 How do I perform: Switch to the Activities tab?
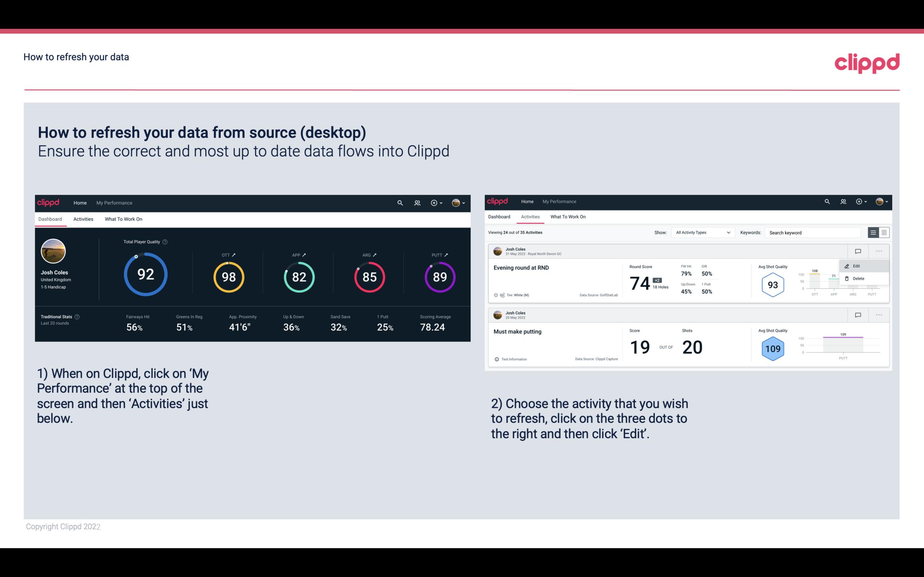tap(83, 219)
